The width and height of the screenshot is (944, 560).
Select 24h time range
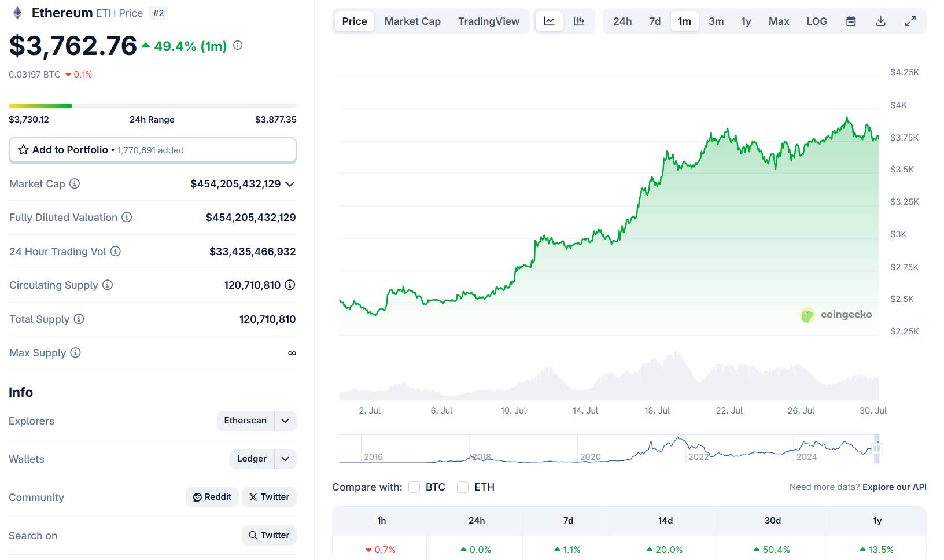pos(622,21)
